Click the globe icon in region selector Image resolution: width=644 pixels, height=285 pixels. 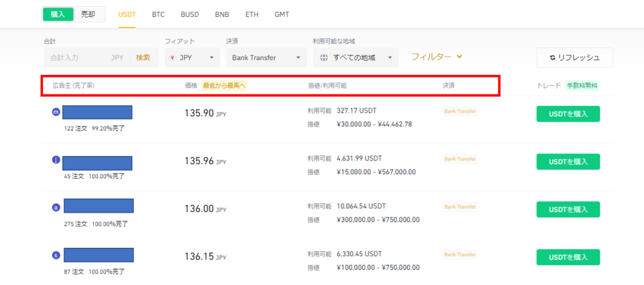coord(324,58)
